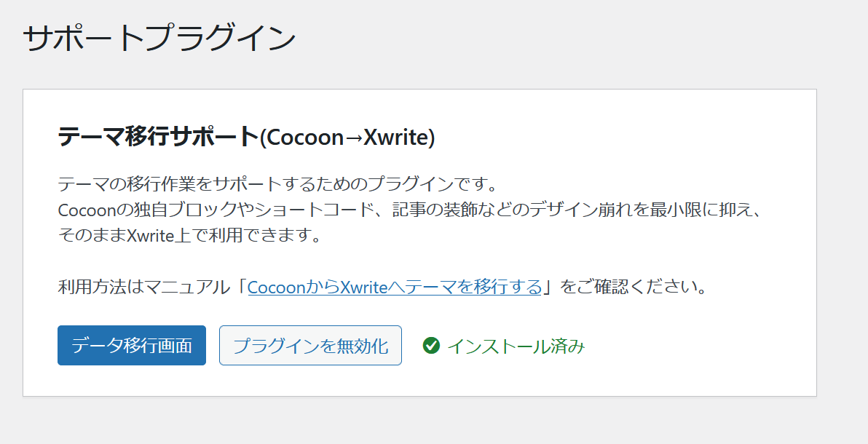This screenshot has height=444, width=868.
Task: Click the green installed checkmark icon
Action: pos(431,346)
